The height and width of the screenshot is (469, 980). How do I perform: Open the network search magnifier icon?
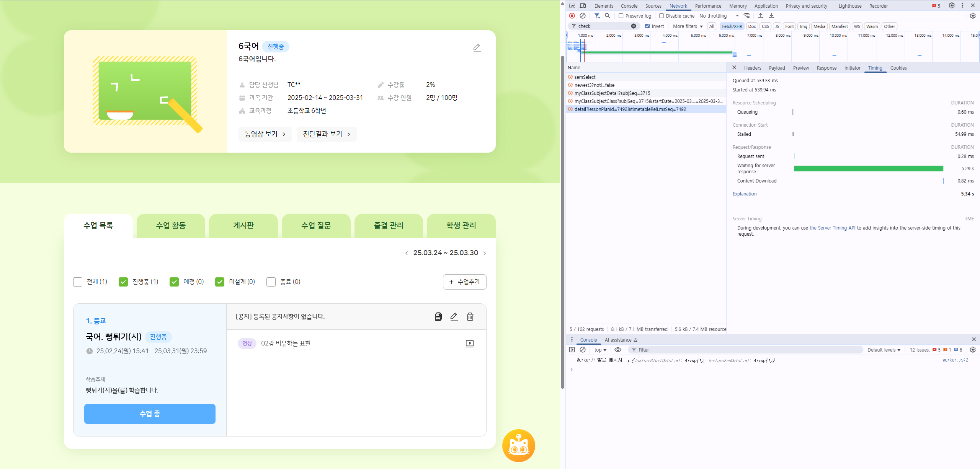pos(607,16)
